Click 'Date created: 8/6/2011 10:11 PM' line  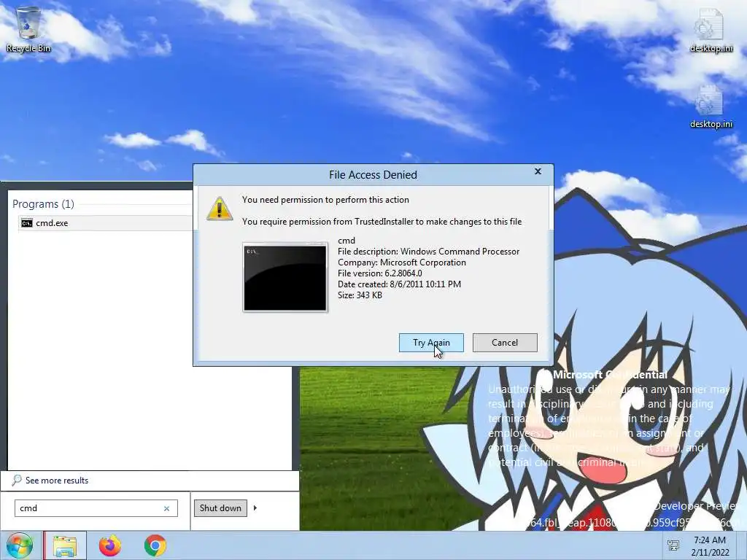[399, 284]
